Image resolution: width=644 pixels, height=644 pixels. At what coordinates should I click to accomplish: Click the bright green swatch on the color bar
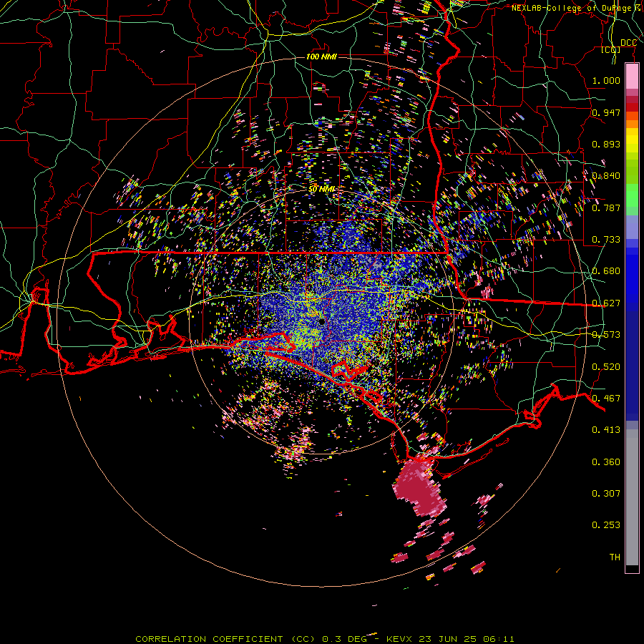click(632, 195)
